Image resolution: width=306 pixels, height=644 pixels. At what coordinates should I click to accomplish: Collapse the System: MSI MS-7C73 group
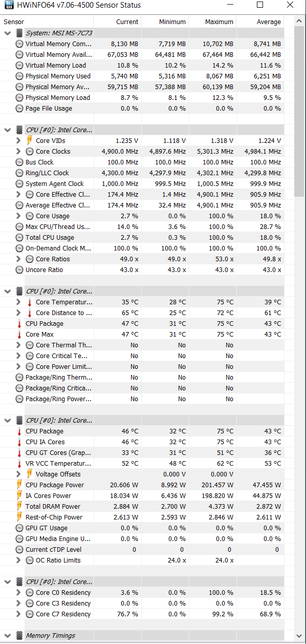tap(8, 33)
